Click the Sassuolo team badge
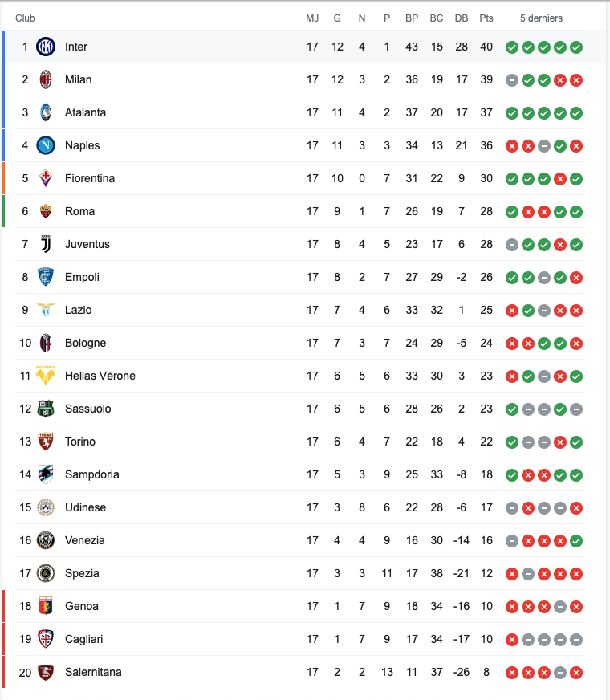This screenshot has height=700, width=610. point(46,409)
